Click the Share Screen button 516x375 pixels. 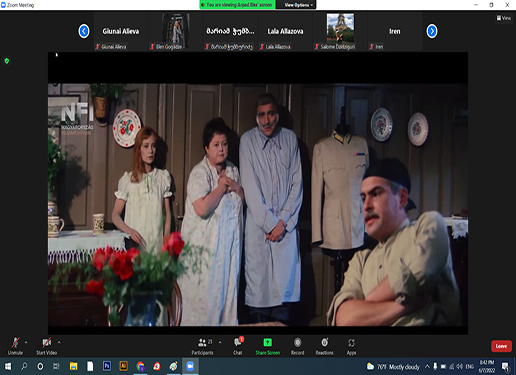(268, 346)
